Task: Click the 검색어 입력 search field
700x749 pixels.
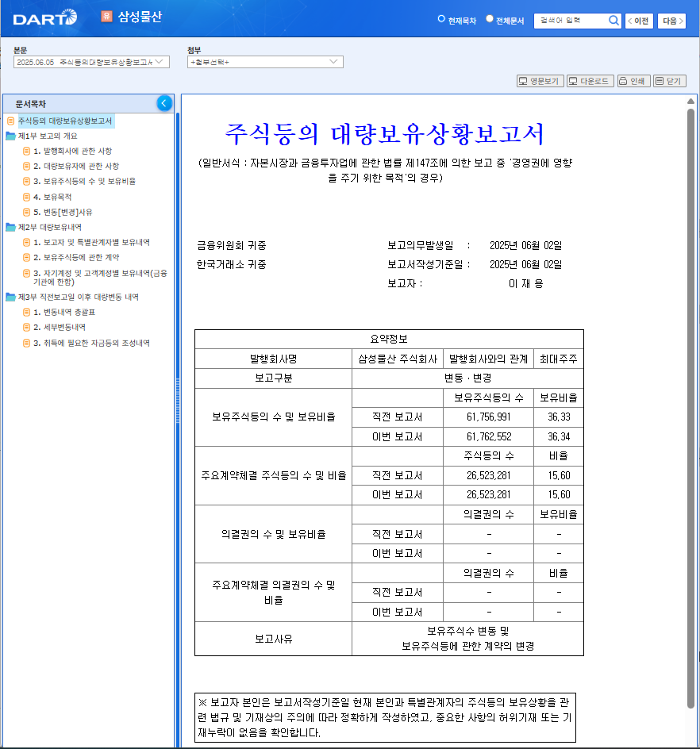Action: click(x=571, y=21)
